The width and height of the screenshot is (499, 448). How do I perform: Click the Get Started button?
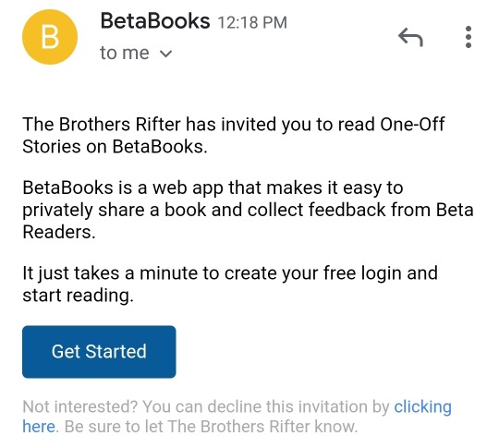coord(99,352)
